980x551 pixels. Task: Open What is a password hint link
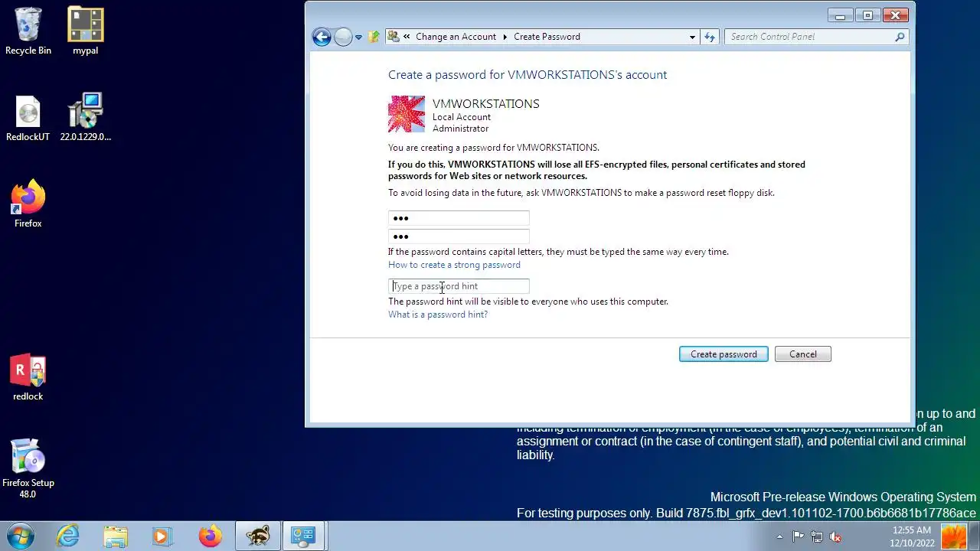[x=438, y=315]
